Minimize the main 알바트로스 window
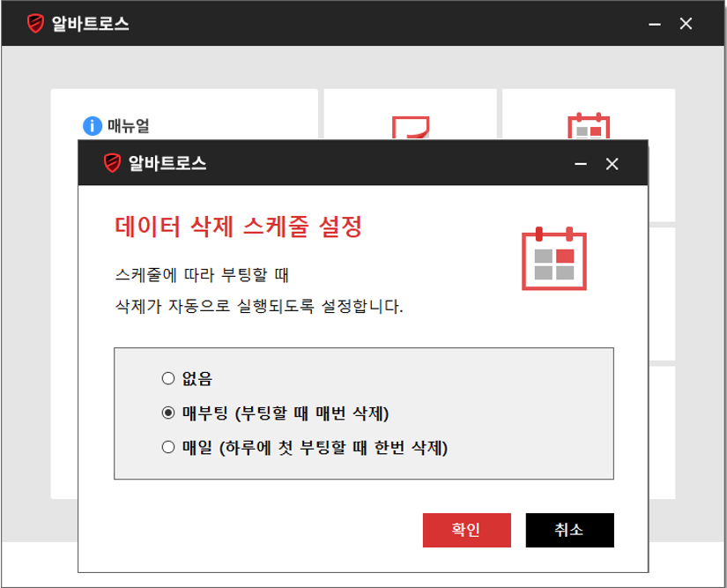Screen dimensions: 727x588 [655, 24]
